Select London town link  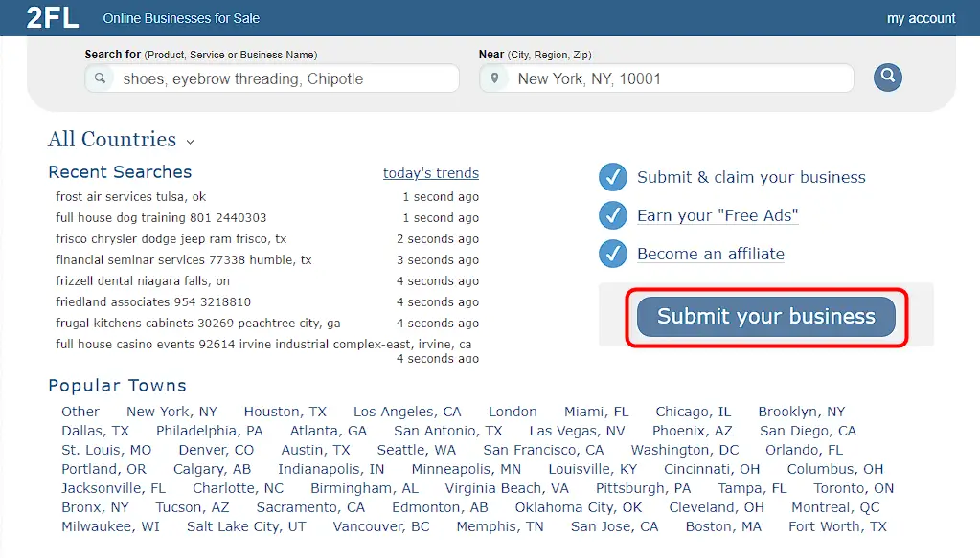coord(513,412)
